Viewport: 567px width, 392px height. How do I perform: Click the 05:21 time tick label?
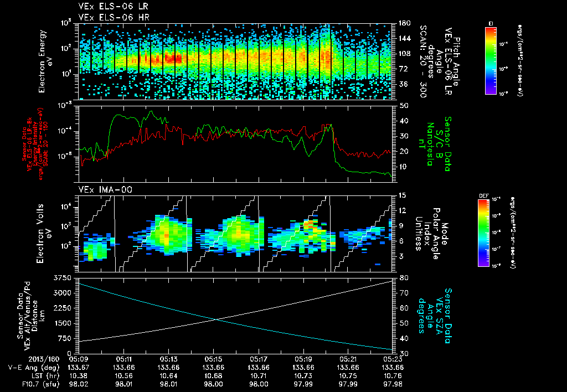click(348, 360)
